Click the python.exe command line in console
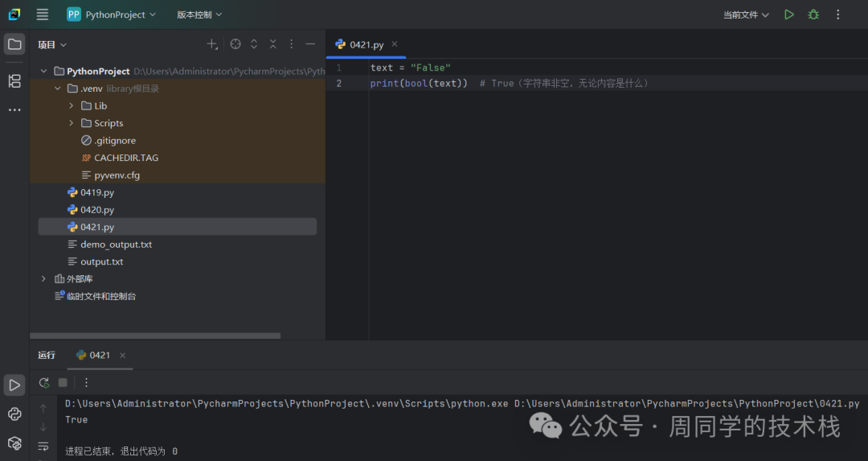 [462, 403]
